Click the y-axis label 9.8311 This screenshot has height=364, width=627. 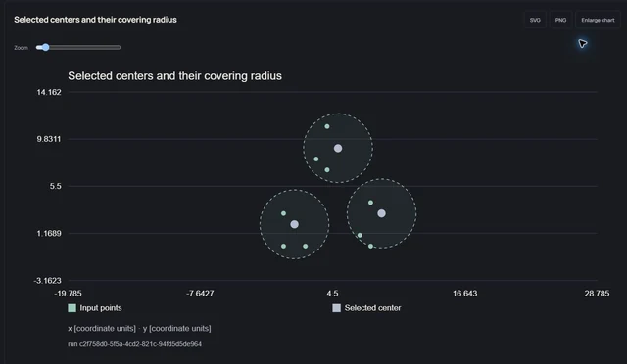coord(49,139)
